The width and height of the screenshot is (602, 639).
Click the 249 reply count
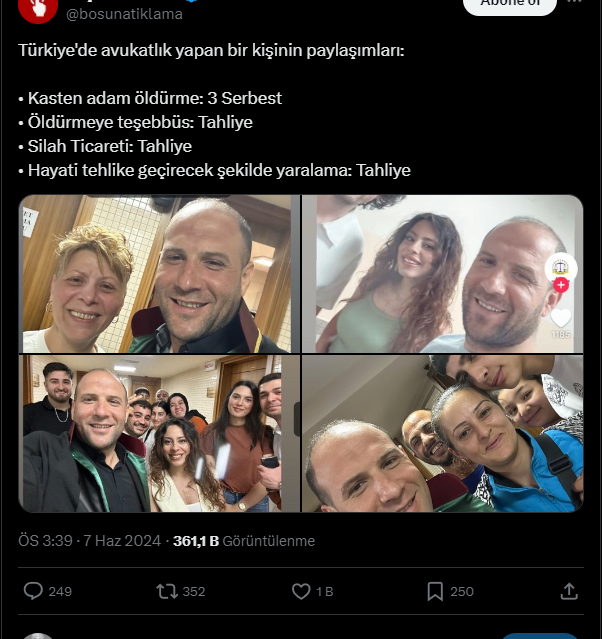60,591
